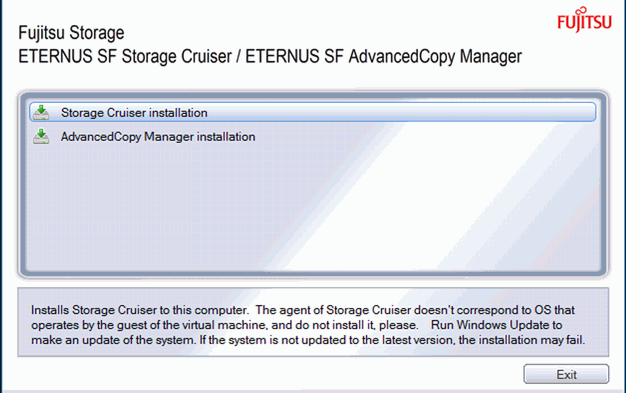Viewport: 626px width, 393px height.
Task: Click the red Fujitsu logo
Action: [584, 20]
